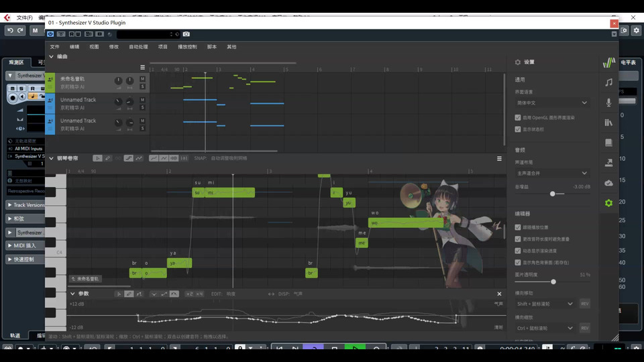Open the Dictionary book side panel
Viewport: 644px width, 362px height.
point(608,143)
